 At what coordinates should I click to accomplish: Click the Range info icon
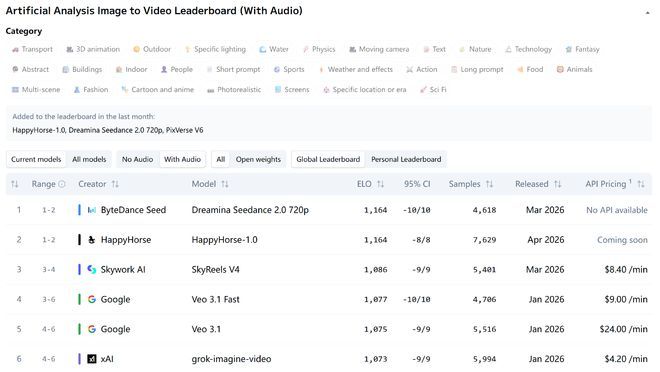62,184
